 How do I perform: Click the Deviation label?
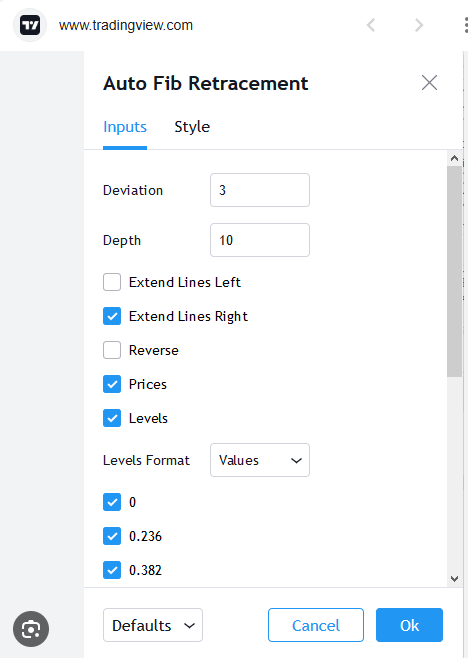pyautogui.click(x=133, y=191)
